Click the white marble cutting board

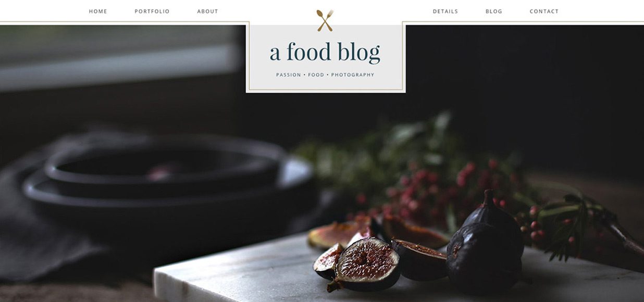point(396,276)
